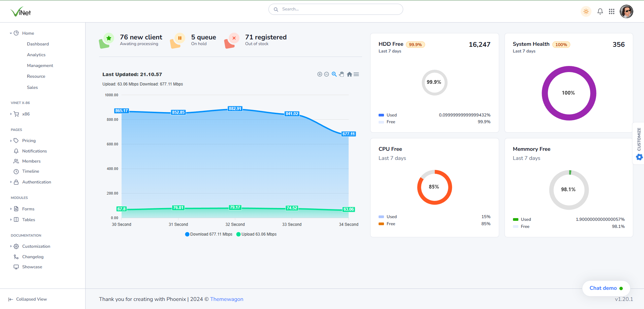Click the blue Used swatch in HDD Free
Viewport: 644px width, 309px height.
pyautogui.click(x=381, y=115)
